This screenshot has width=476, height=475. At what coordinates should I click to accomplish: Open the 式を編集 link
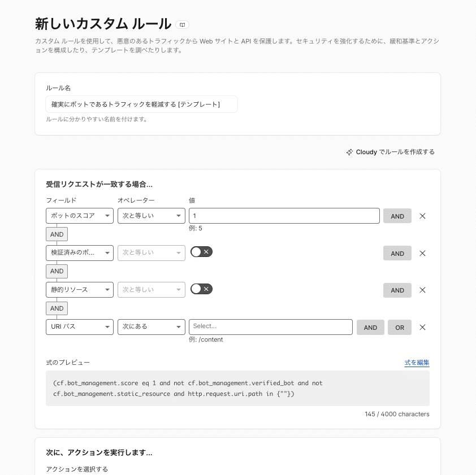[x=417, y=363]
